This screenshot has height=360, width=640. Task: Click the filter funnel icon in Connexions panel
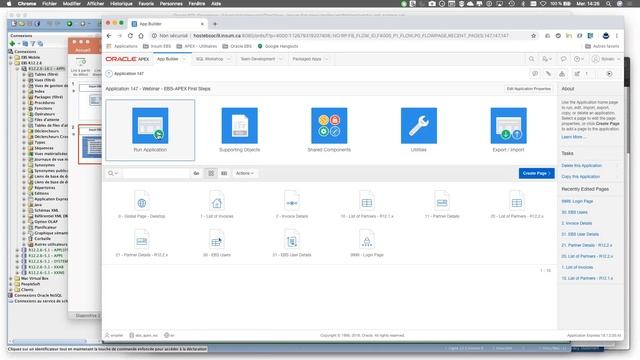[x=33, y=44]
